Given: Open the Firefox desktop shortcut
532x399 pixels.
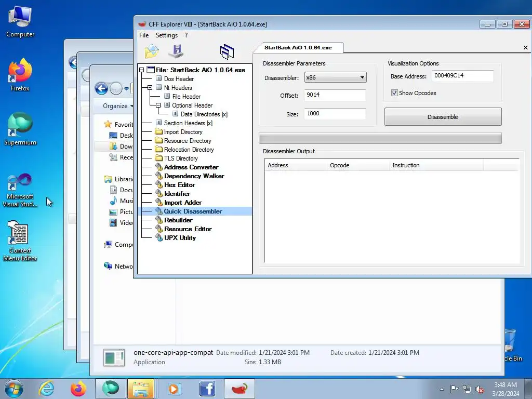Looking at the screenshot, I should pos(20,75).
